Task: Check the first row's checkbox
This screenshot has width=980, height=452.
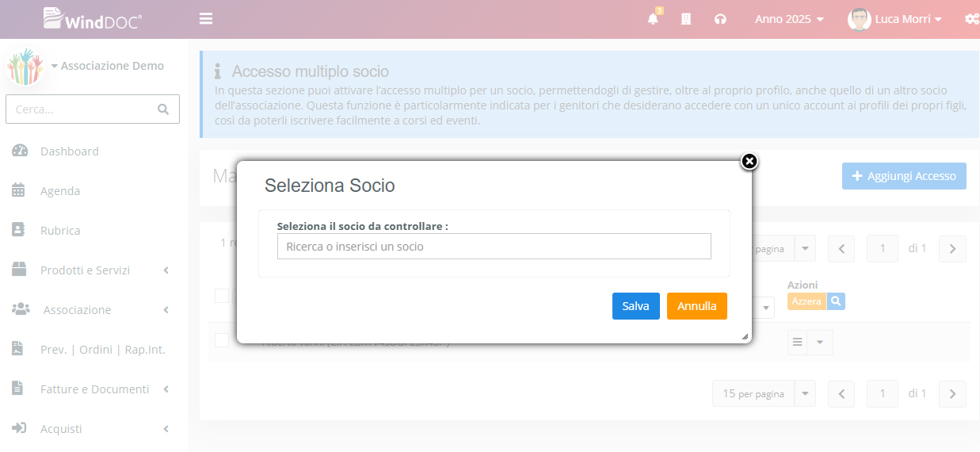Action: pos(222,340)
